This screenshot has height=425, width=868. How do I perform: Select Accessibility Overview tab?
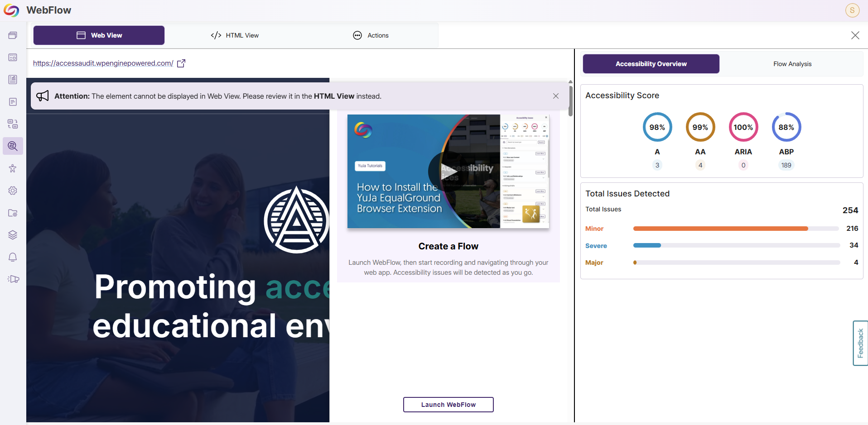[x=651, y=64]
